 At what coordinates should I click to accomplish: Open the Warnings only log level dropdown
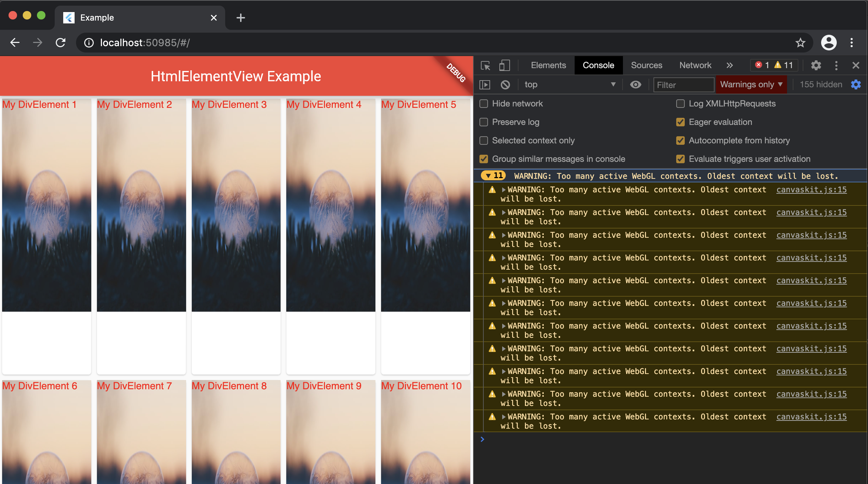click(x=750, y=84)
